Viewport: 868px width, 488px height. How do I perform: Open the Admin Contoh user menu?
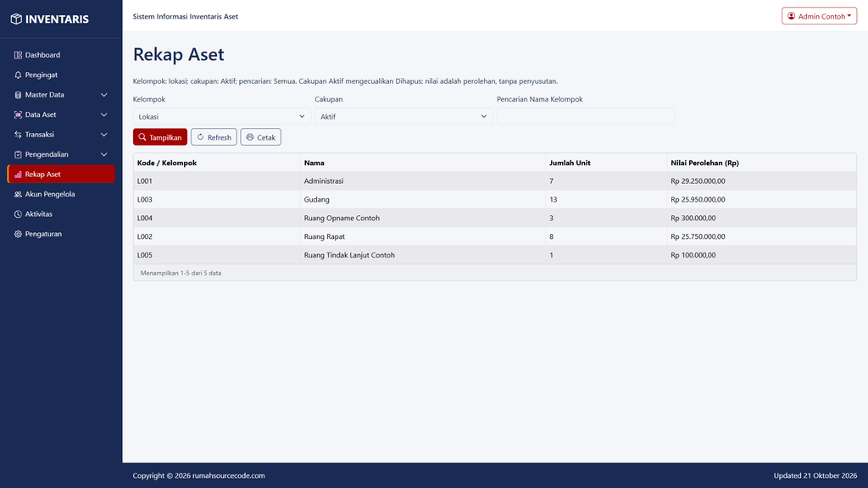(819, 16)
